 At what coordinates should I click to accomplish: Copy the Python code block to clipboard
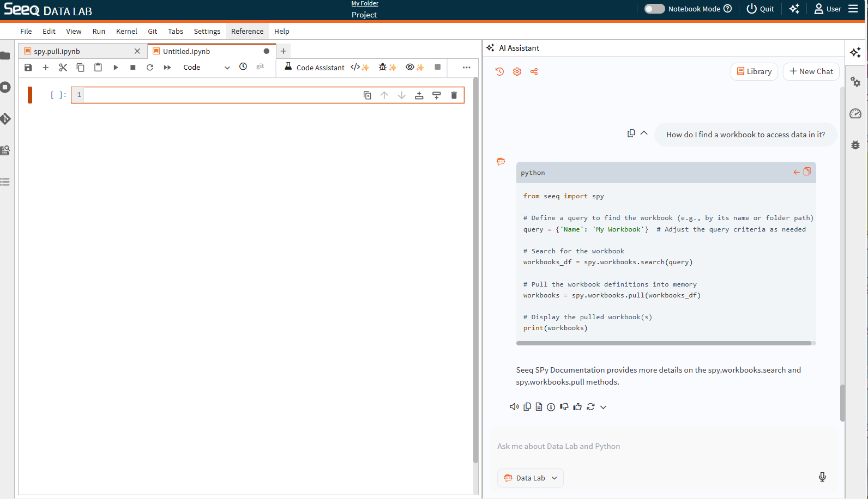807,172
